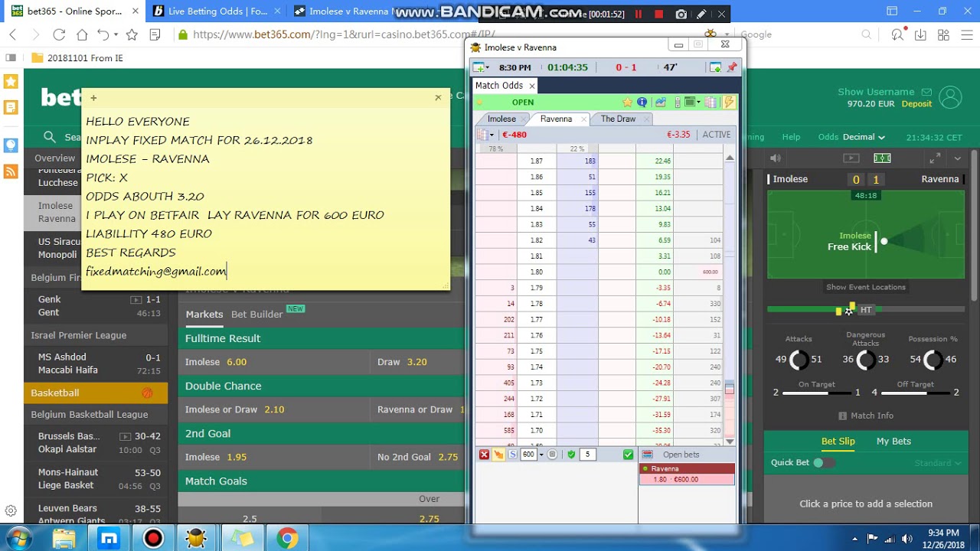Click the ladder columns icon in toolbar
The height and width of the screenshot is (551, 980).
pyautogui.click(x=710, y=102)
